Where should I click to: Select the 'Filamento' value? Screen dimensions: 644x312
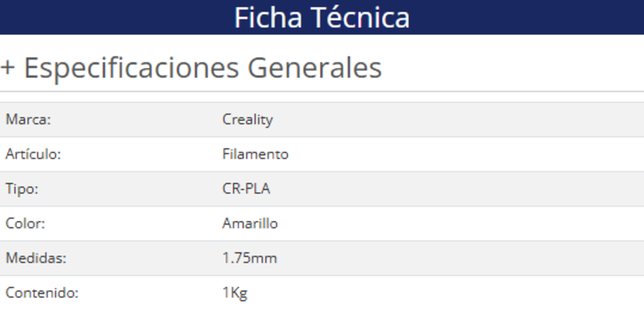point(255,154)
